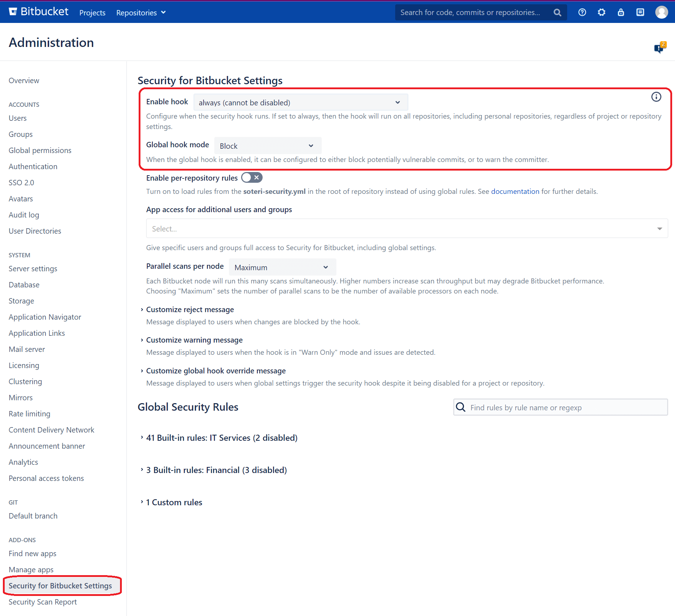Open Rate limiting settings
The image size is (675, 616).
tap(29, 414)
